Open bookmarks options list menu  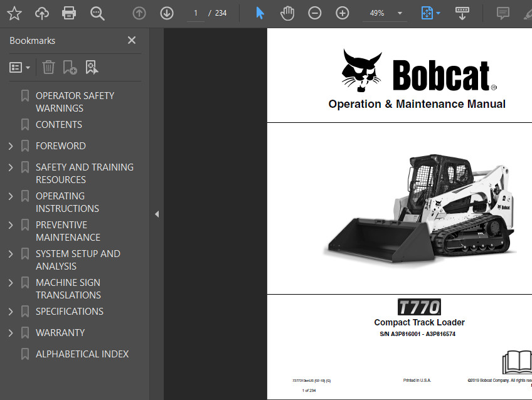click(x=19, y=68)
